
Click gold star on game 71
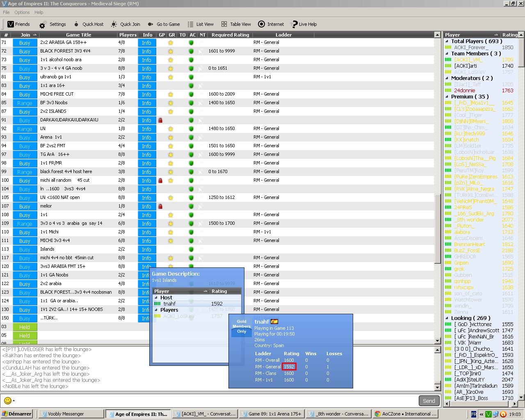tap(170, 43)
